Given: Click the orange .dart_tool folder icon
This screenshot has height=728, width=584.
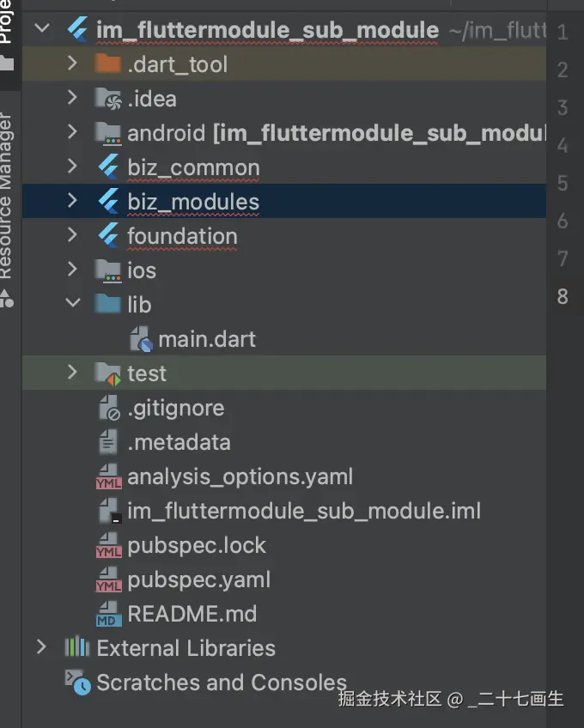Looking at the screenshot, I should 107,64.
